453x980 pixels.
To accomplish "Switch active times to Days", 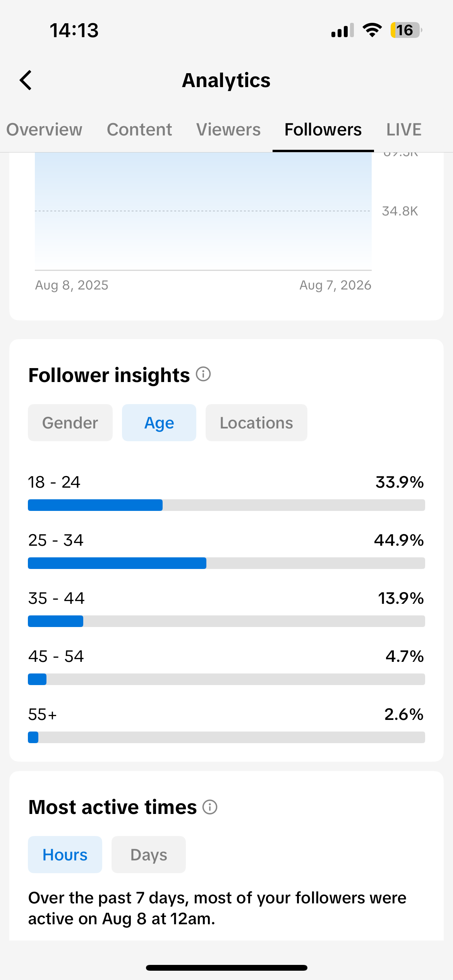I will tap(149, 855).
